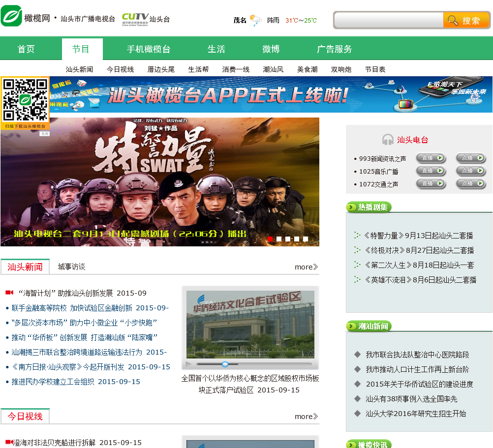Open 推动华侨板创新发展 article link

[84, 337]
